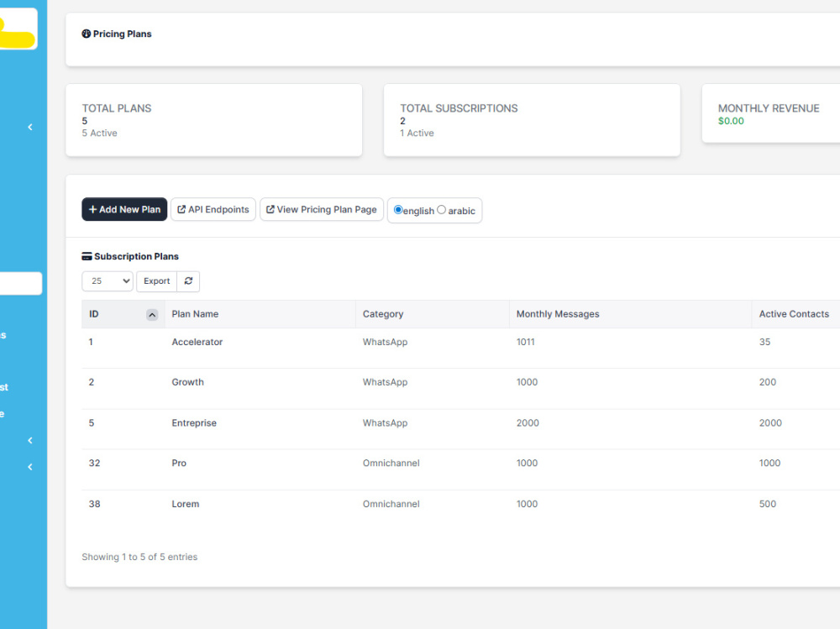Click the $0.00 monthly revenue value
This screenshot has height=629, width=840.
731,121
